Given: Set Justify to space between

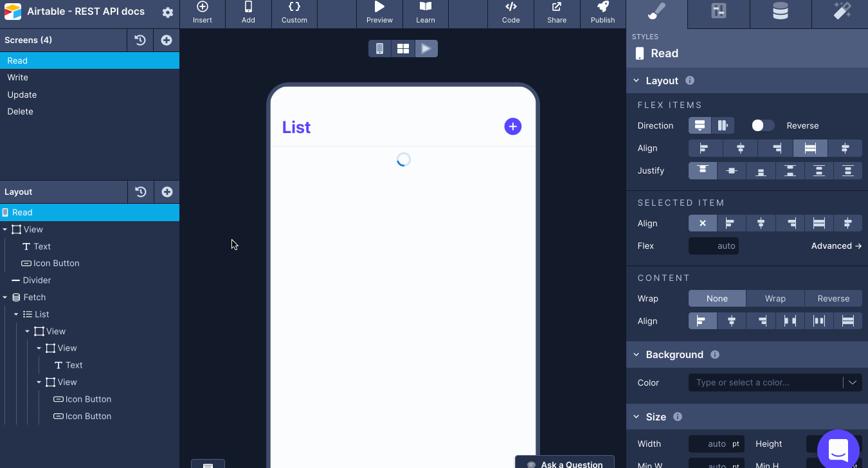Looking at the screenshot, I should (790, 171).
